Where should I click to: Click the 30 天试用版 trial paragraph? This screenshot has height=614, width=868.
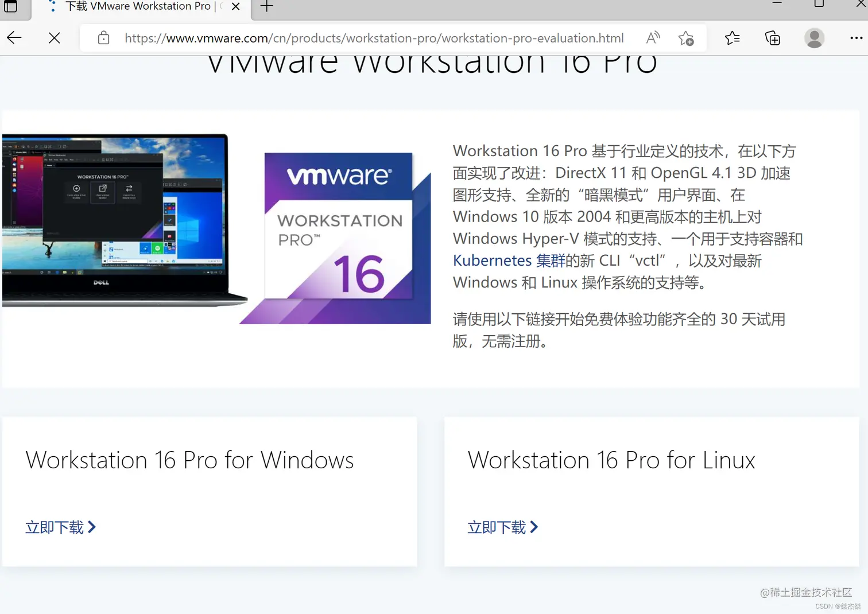(x=619, y=330)
